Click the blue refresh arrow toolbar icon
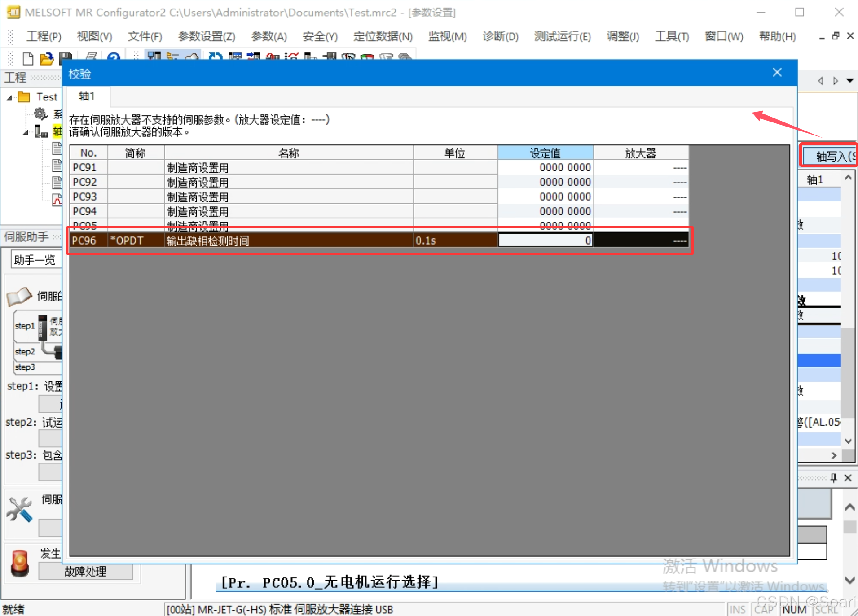The width and height of the screenshot is (858, 616). pos(216,57)
